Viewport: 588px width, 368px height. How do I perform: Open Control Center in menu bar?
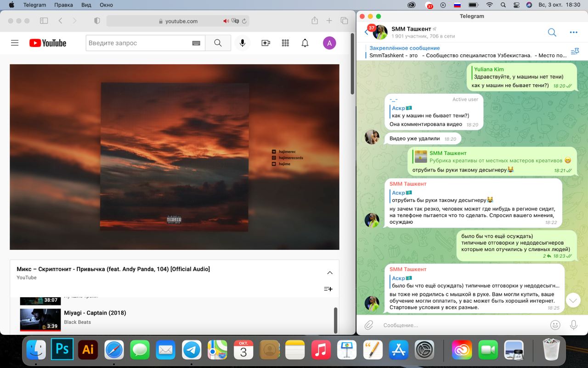tap(516, 5)
